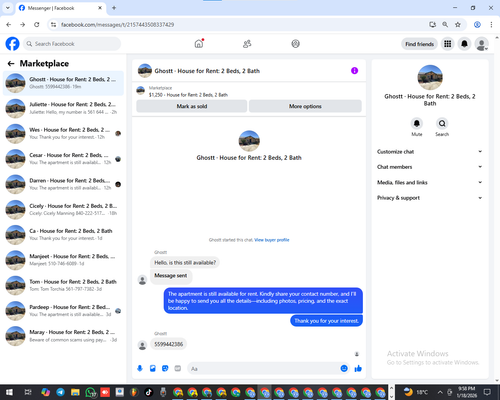Open the Chrome three-dot menu
Viewport: 500px width, 400px height.
coord(491,24)
